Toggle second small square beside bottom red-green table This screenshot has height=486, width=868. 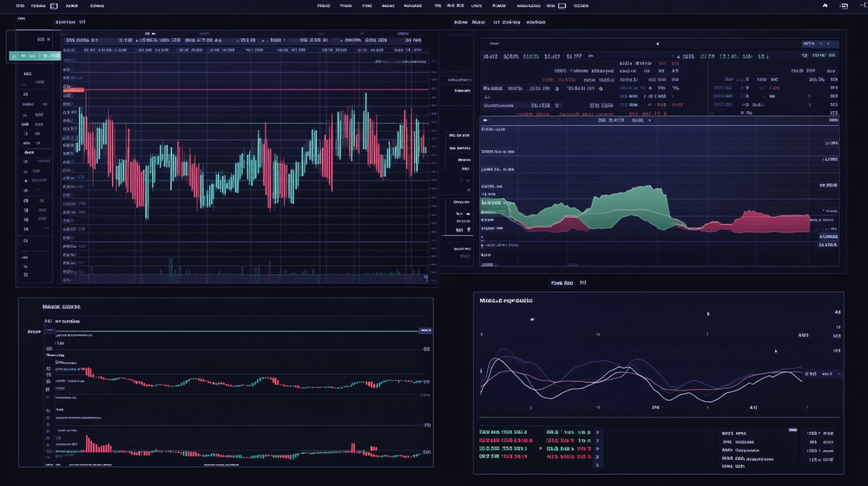pyautogui.click(x=597, y=441)
